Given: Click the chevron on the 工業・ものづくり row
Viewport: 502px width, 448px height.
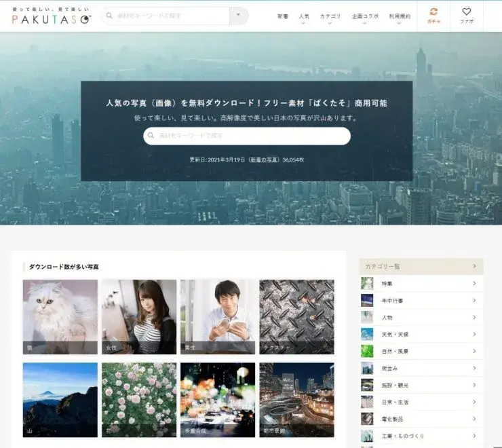Looking at the screenshot, I should click(x=474, y=436).
